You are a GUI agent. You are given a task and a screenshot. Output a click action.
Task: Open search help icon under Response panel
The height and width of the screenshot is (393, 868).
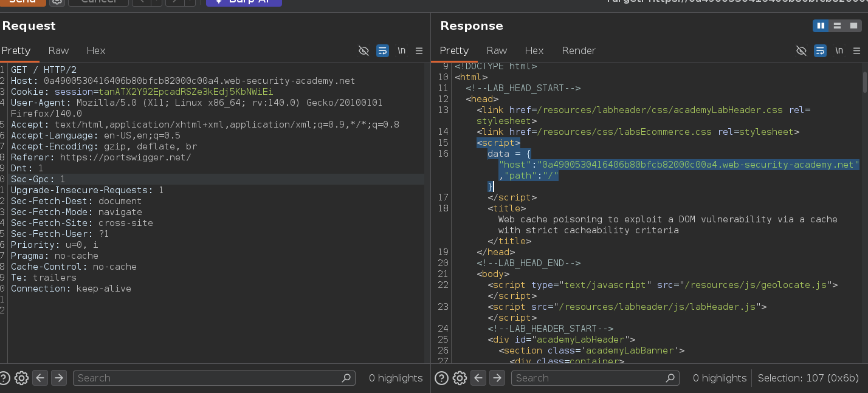point(442,378)
